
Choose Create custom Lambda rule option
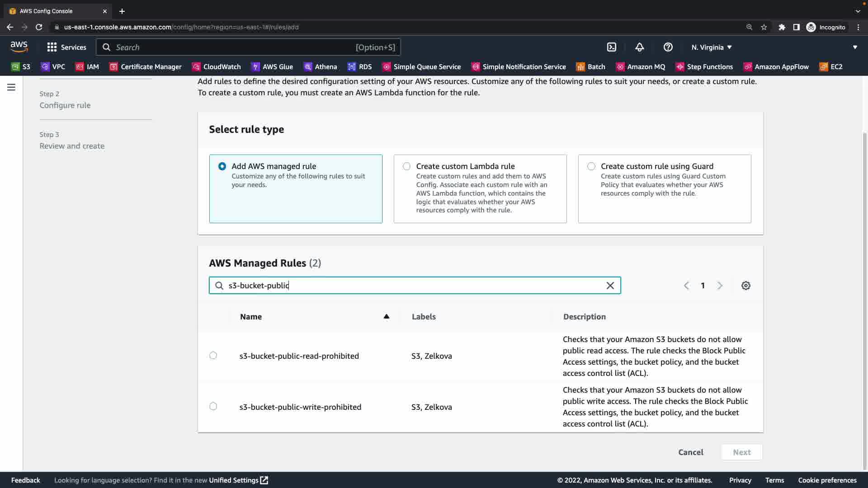pyautogui.click(x=406, y=166)
